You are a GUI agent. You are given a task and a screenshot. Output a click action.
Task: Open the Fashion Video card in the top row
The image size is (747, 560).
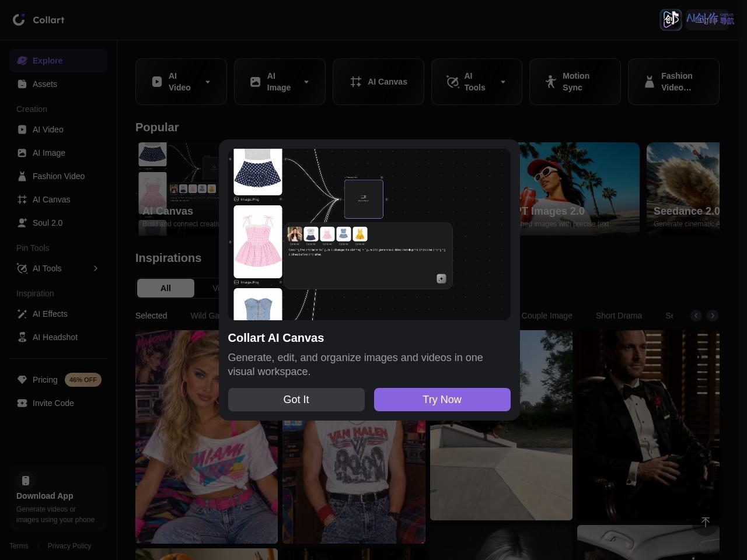point(673,82)
